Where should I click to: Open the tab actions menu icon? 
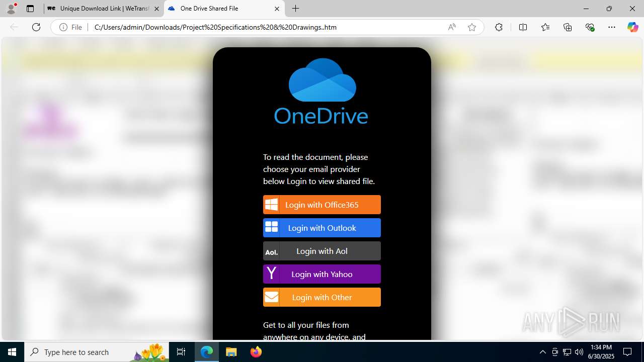tap(30, 9)
